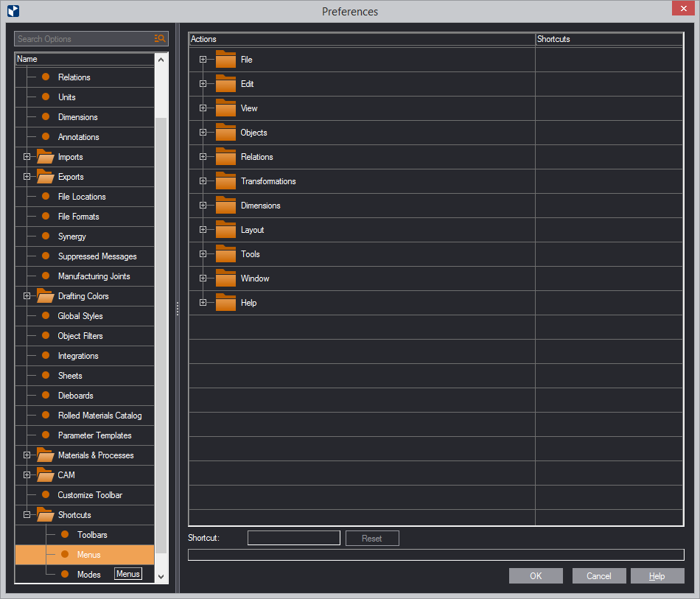The height and width of the screenshot is (599, 700).
Task: Click the Reset shortcut button
Action: point(372,539)
